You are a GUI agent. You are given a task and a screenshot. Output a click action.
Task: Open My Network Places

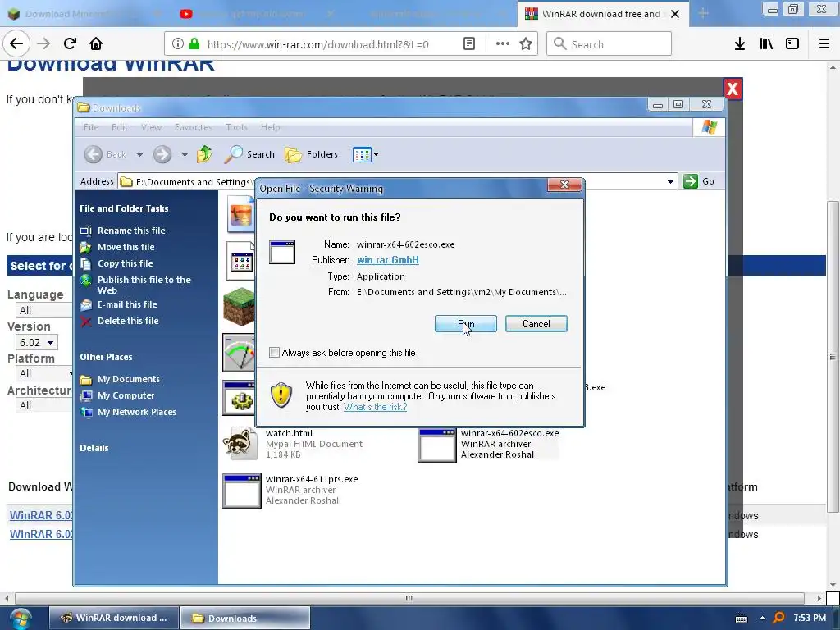[x=137, y=412]
